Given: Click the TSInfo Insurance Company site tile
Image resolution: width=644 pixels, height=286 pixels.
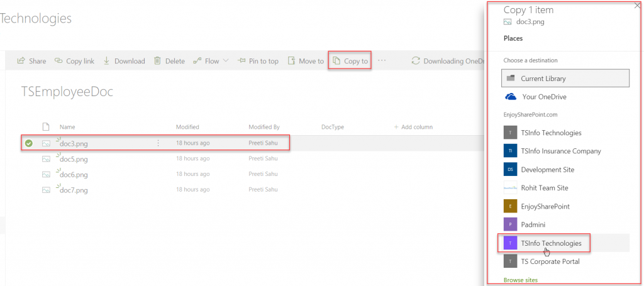Looking at the screenshot, I should [510, 151].
